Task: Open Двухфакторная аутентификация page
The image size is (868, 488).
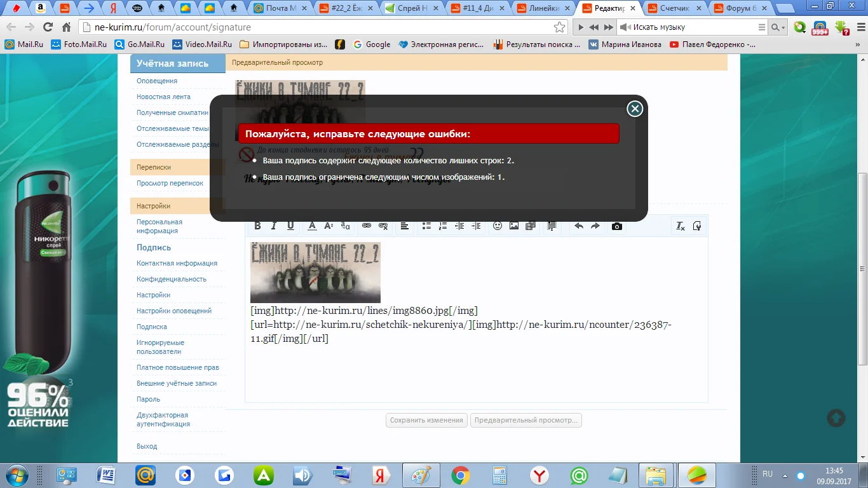Action: point(163,419)
